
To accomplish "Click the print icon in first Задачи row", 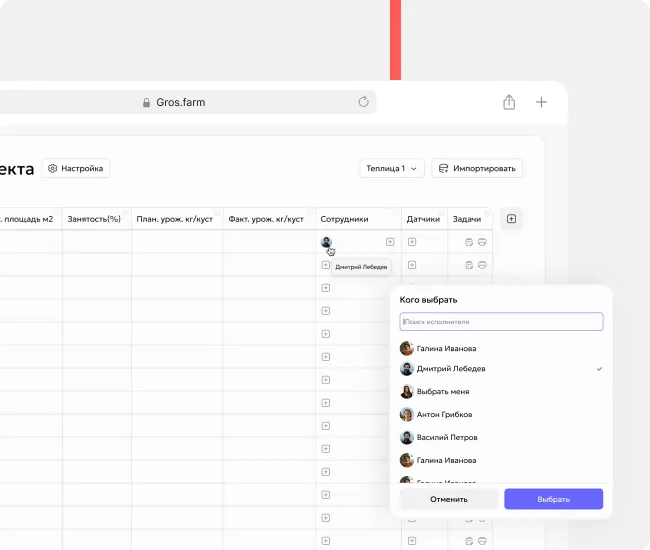I will click(482, 242).
